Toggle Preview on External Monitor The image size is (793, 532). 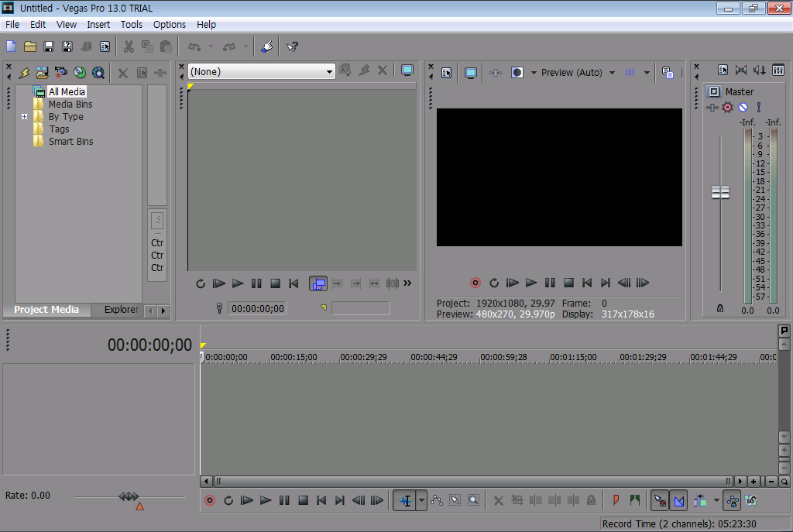pos(470,73)
